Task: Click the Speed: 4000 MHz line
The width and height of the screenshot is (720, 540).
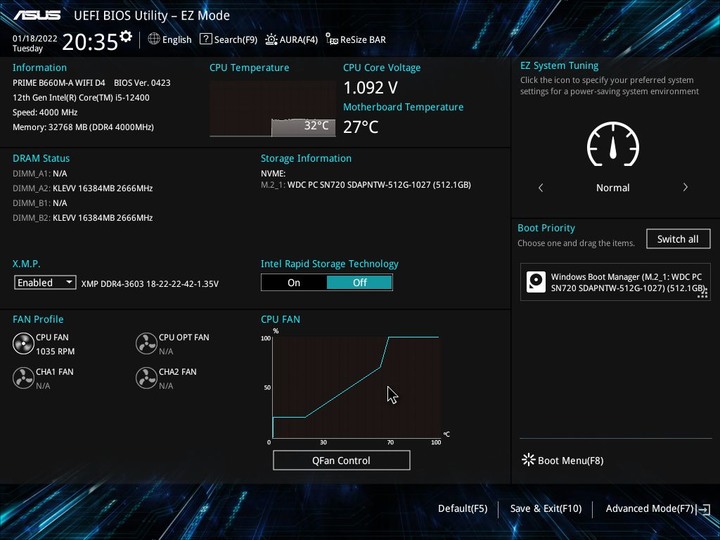Action: click(x=45, y=112)
